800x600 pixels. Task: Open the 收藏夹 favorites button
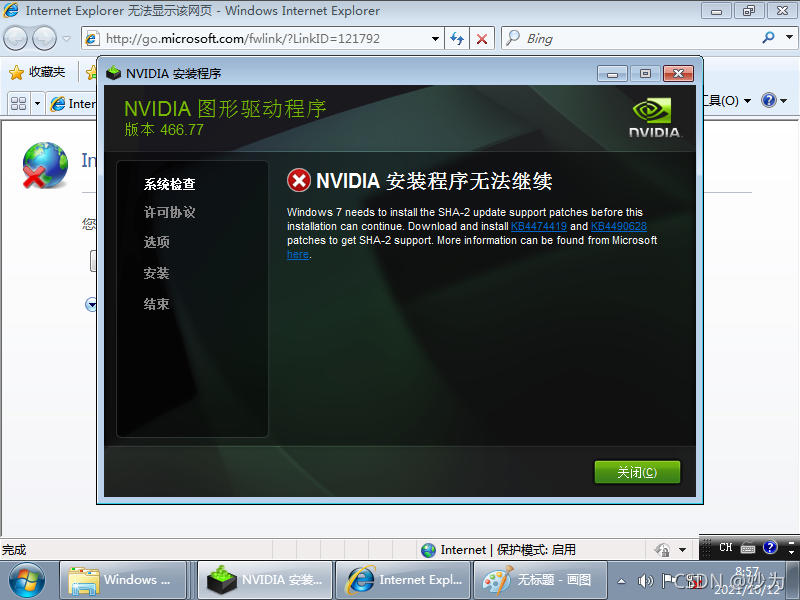pyautogui.click(x=37, y=72)
